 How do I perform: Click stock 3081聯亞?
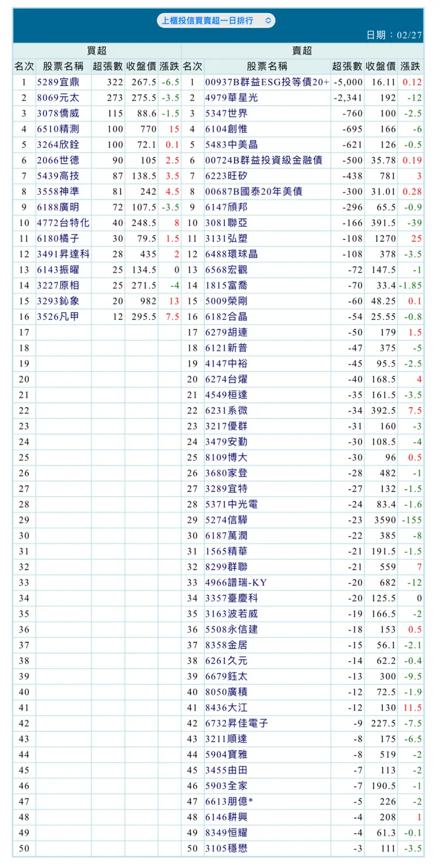[x=226, y=223]
